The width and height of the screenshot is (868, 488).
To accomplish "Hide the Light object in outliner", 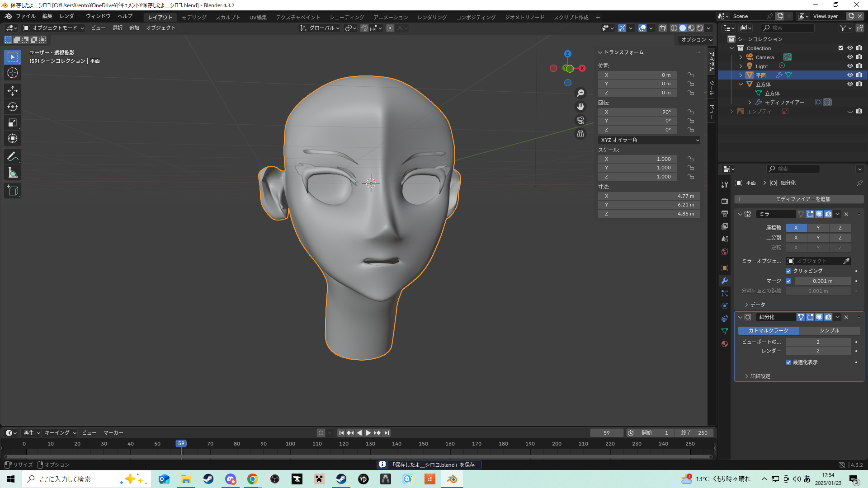I will pyautogui.click(x=850, y=66).
